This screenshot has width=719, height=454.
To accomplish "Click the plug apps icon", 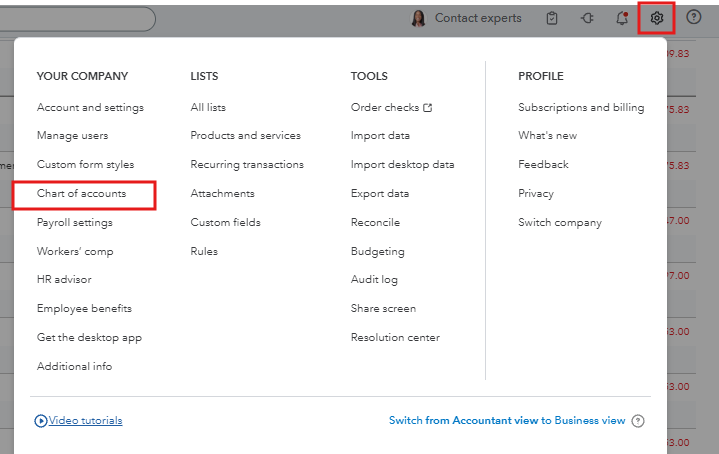I will click(x=586, y=18).
